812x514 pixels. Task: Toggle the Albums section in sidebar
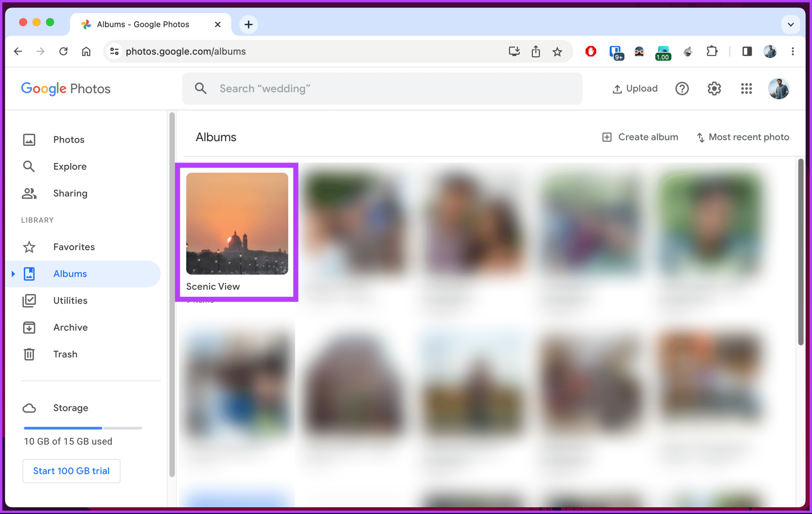tap(70, 273)
